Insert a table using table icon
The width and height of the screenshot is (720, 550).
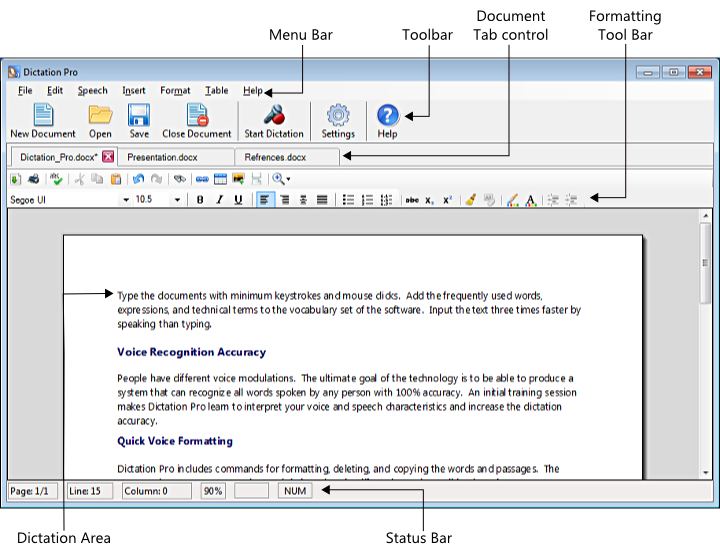(220, 179)
